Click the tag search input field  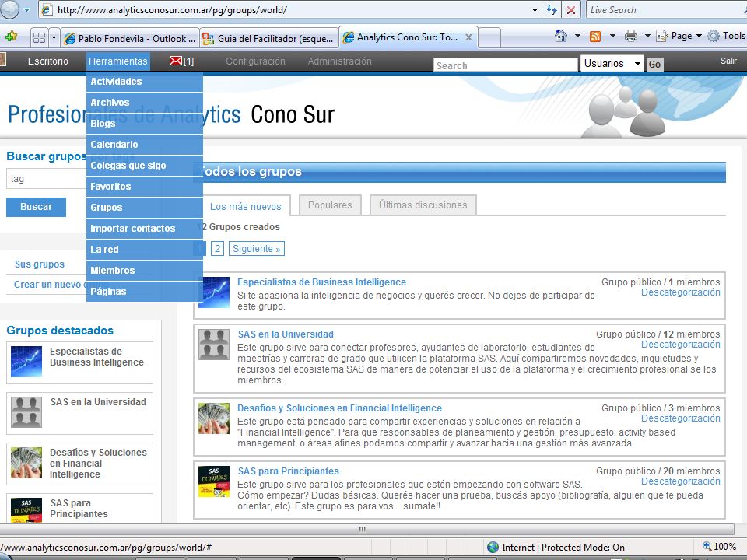click(47, 179)
